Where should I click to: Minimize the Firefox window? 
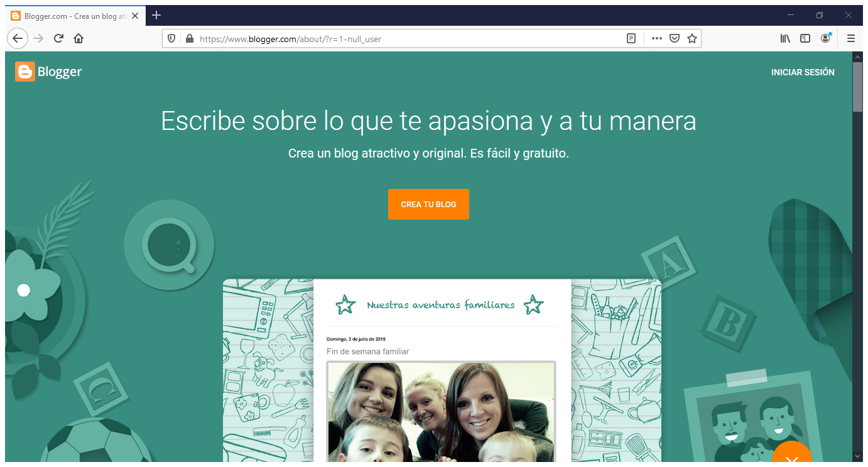tap(791, 15)
